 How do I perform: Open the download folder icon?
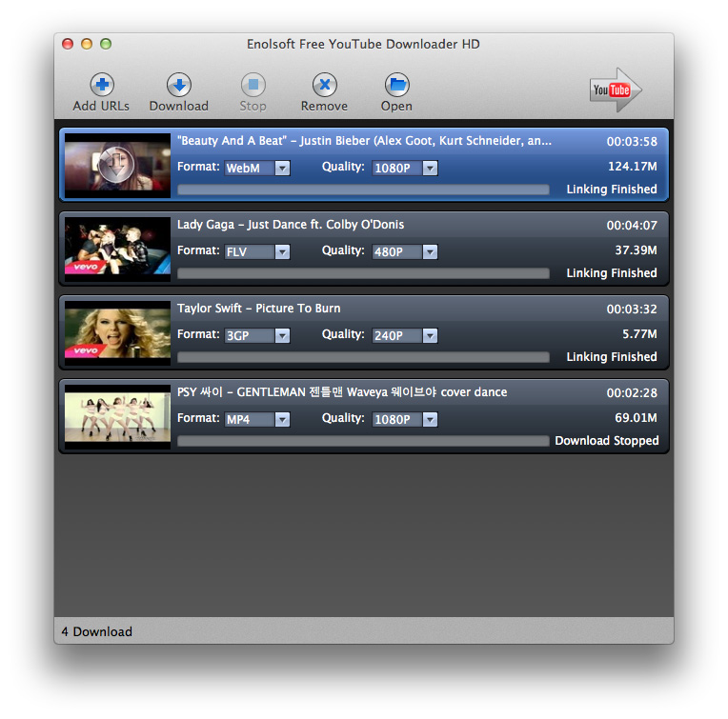pyautogui.click(x=397, y=85)
